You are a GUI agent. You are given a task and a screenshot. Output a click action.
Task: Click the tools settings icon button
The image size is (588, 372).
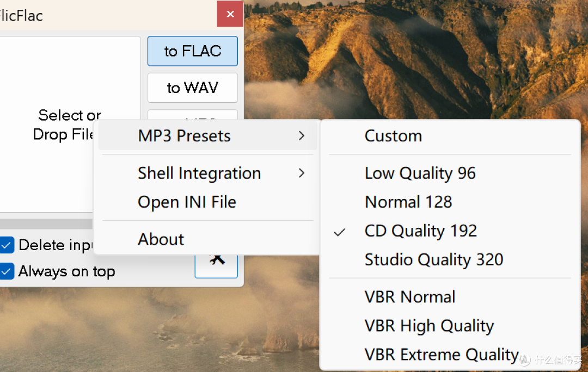point(216,265)
